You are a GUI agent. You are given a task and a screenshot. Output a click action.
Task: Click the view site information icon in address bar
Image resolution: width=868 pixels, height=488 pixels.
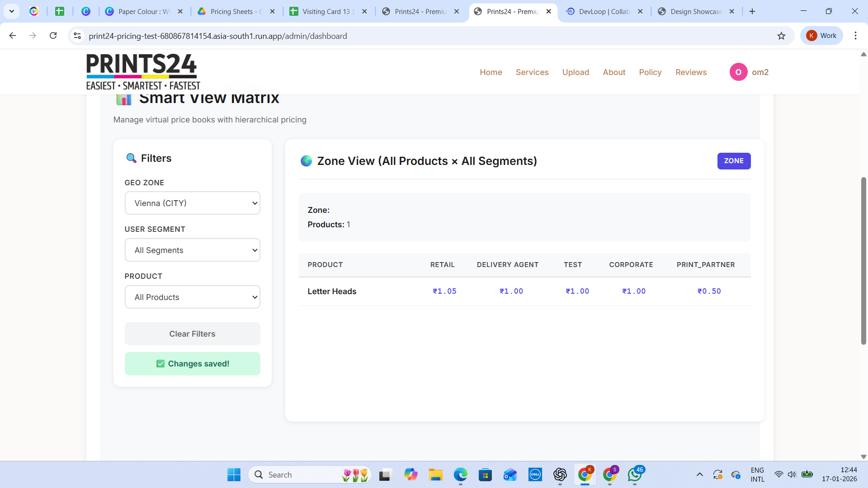77,36
